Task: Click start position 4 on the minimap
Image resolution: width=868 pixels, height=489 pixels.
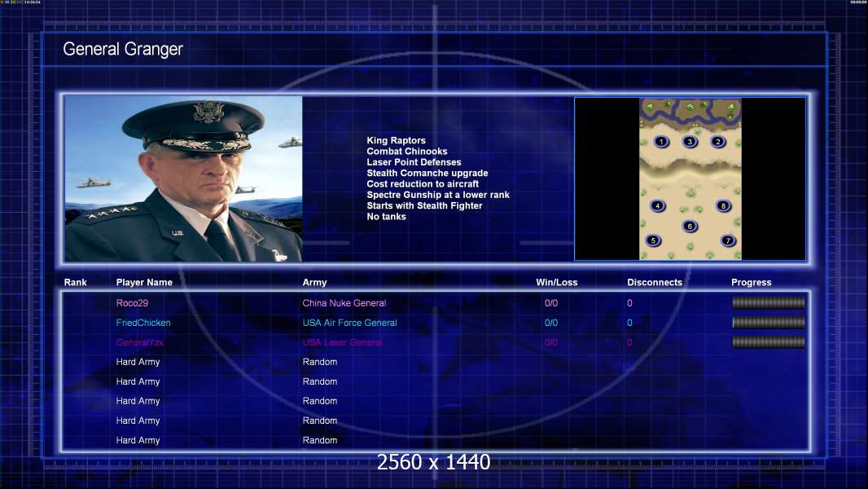Action: tap(658, 206)
